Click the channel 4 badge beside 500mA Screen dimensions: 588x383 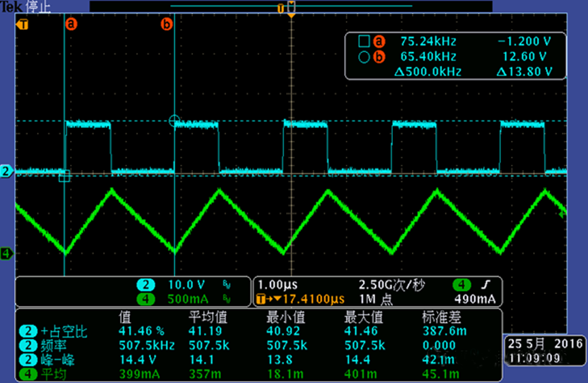pos(144,299)
